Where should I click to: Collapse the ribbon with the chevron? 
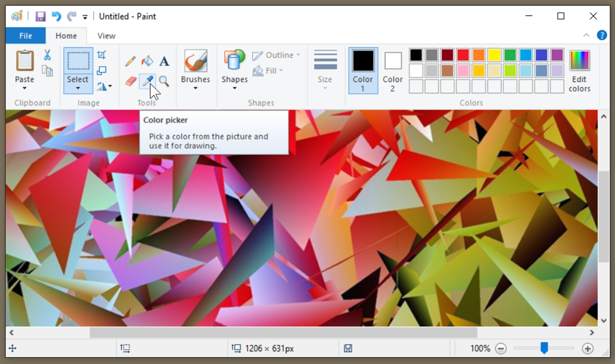[x=586, y=35]
